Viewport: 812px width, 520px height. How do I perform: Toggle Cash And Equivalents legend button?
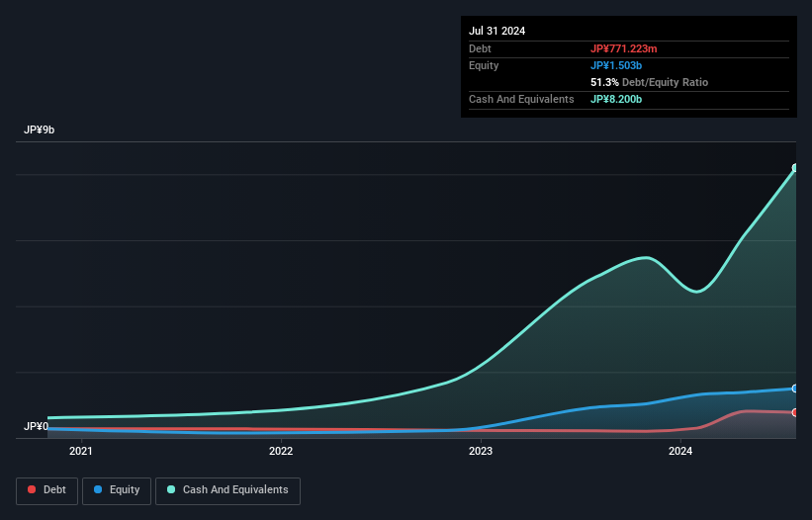[227, 490]
